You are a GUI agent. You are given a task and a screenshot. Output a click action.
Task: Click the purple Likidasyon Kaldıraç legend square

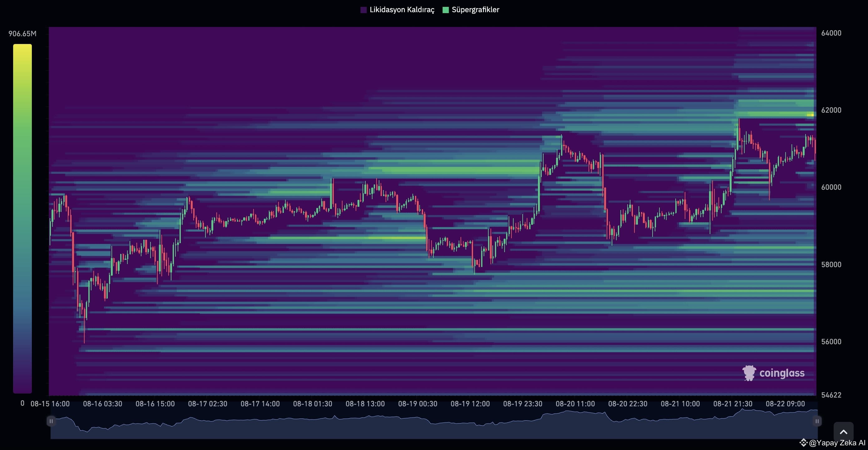pos(363,9)
